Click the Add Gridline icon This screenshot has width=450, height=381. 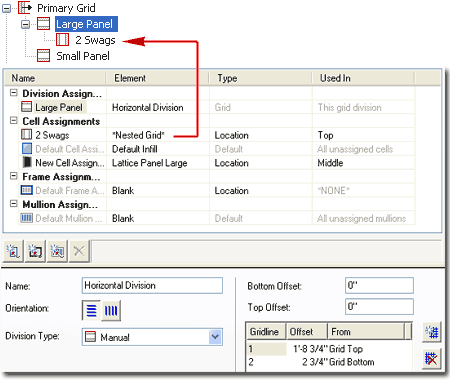click(x=432, y=332)
